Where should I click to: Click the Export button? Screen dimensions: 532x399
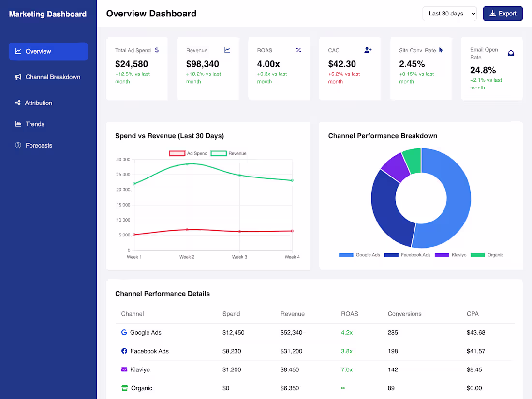[x=502, y=14]
